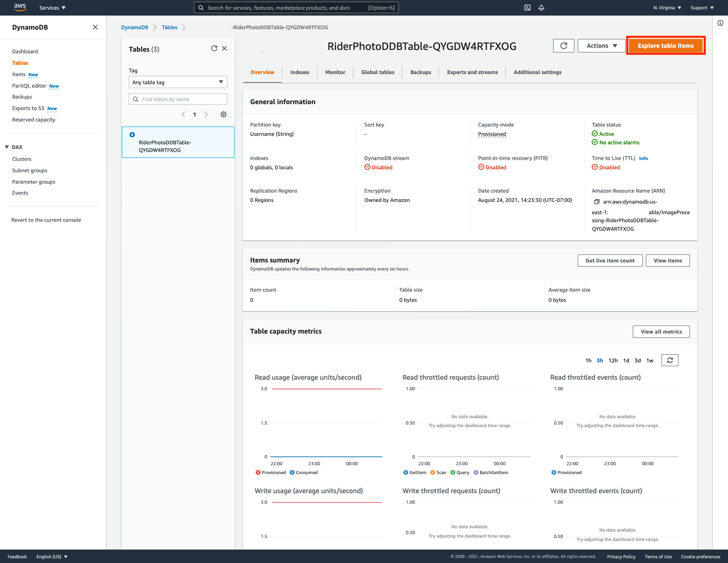Open Parameter groups in sidebar
The image size is (728, 563).
pyautogui.click(x=33, y=182)
